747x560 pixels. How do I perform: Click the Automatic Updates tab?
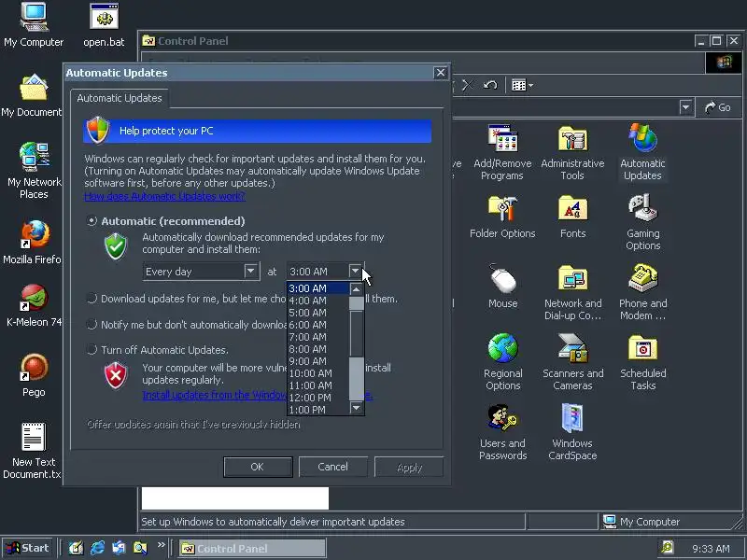pos(120,98)
